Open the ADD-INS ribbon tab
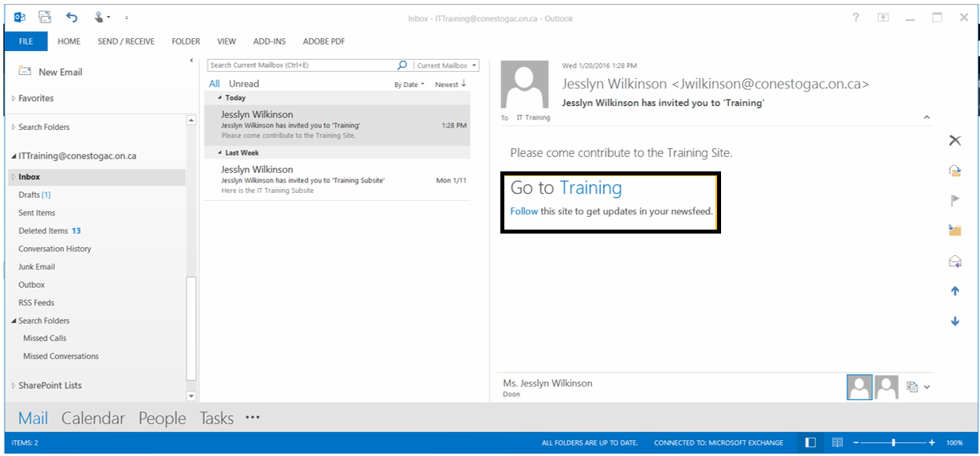980x456 pixels. click(269, 41)
